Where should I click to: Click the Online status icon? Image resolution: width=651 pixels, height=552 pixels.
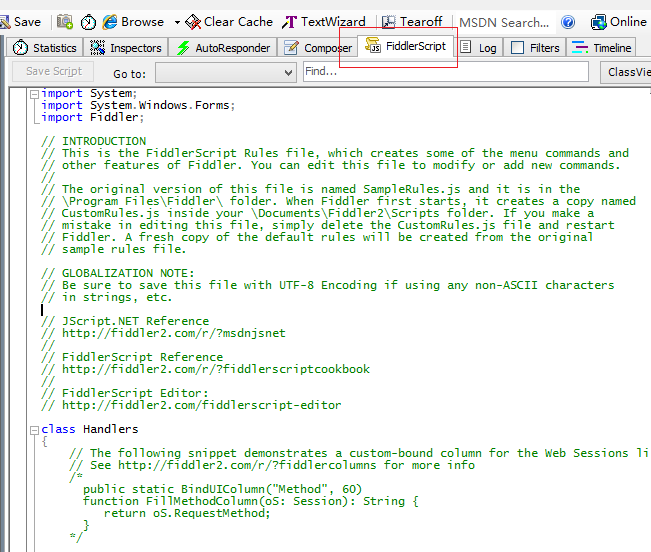click(618, 21)
